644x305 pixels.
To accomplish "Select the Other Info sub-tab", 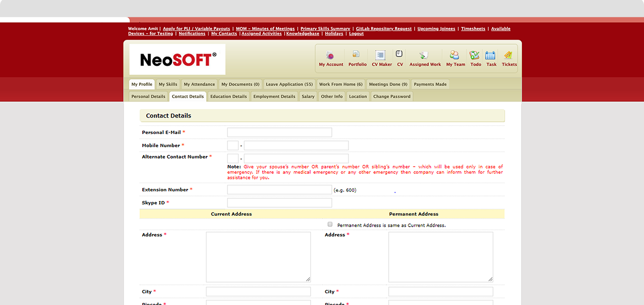I will [x=332, y=96].
